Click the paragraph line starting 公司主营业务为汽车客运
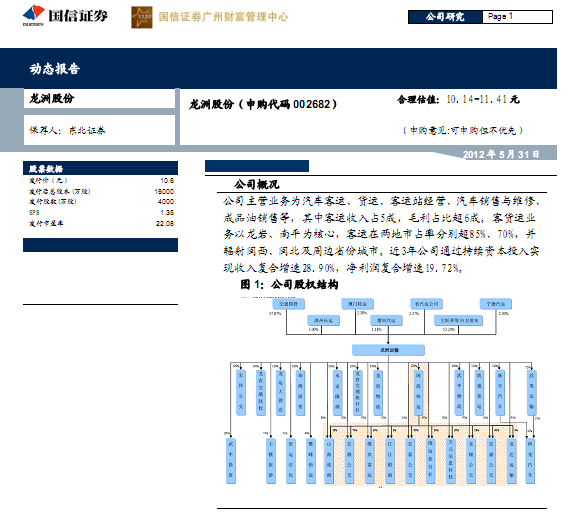The image size is (570, 524). tap(382, 201)
